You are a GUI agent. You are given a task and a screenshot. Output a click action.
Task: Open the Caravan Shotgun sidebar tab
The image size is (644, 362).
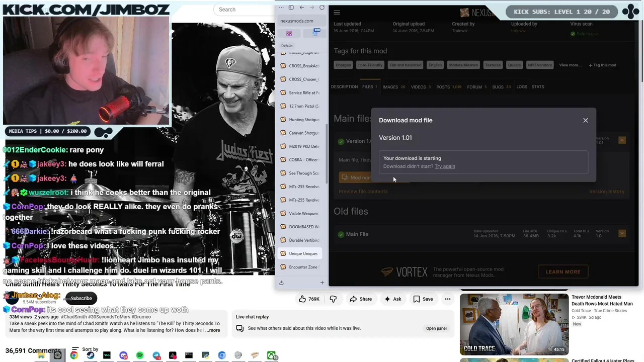pos(301,133)
